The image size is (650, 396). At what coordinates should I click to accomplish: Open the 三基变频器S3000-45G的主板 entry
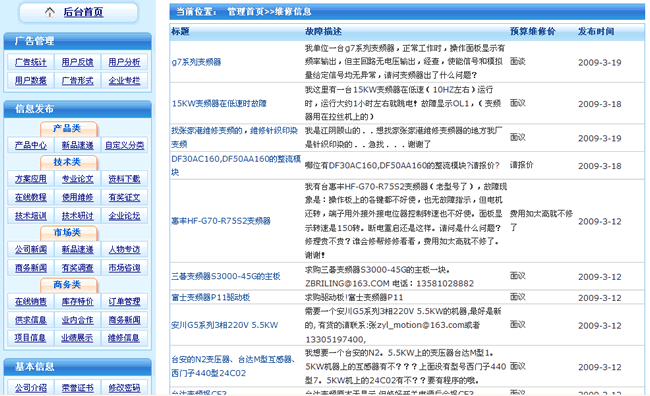(x=226, y=276)
